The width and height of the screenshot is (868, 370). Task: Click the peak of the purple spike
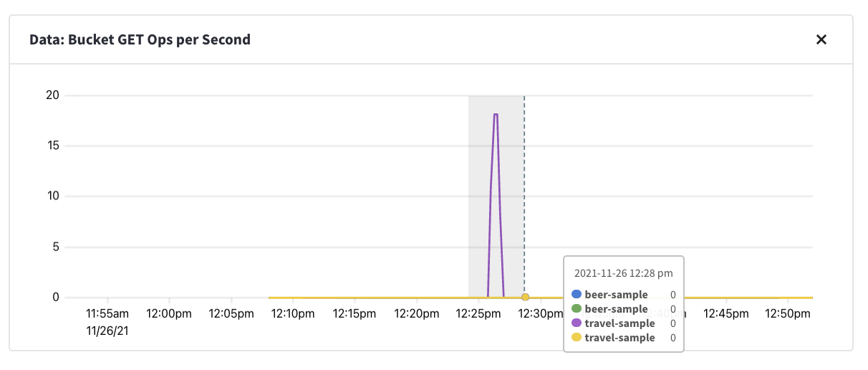coord(496,115)
